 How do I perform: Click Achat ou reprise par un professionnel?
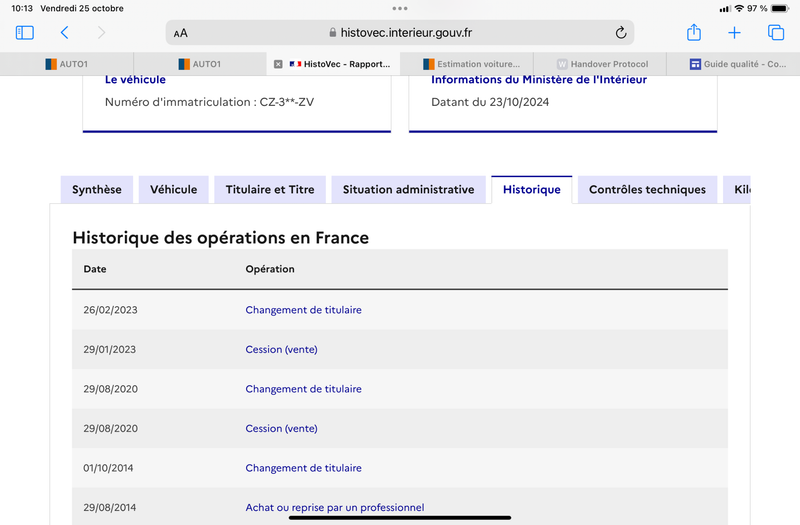(x=335, y=507)
